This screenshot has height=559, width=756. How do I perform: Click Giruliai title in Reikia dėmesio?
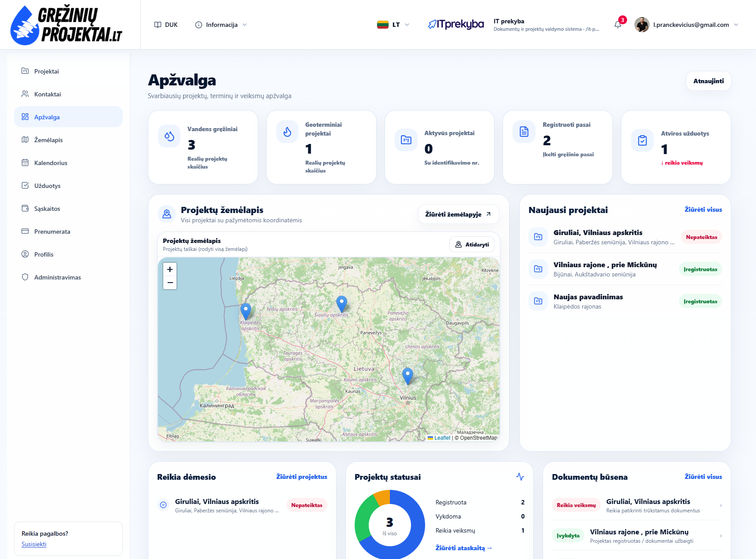tap(217, 502)
